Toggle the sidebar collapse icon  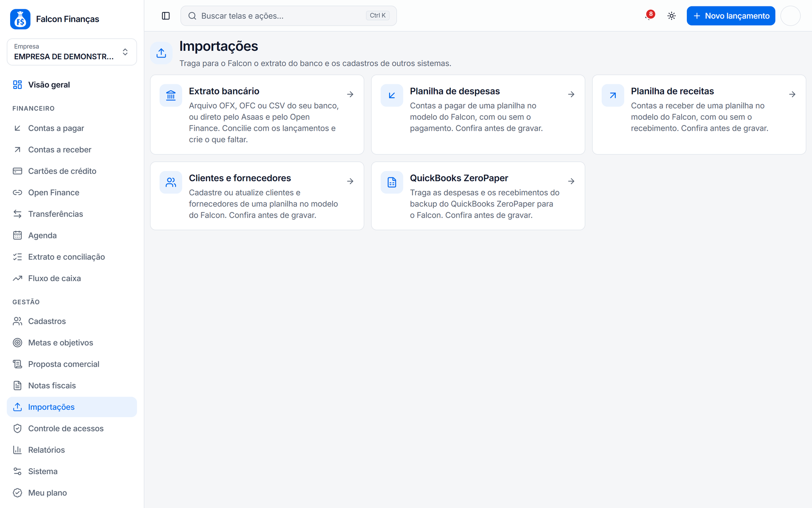click(x=166, y=16)
